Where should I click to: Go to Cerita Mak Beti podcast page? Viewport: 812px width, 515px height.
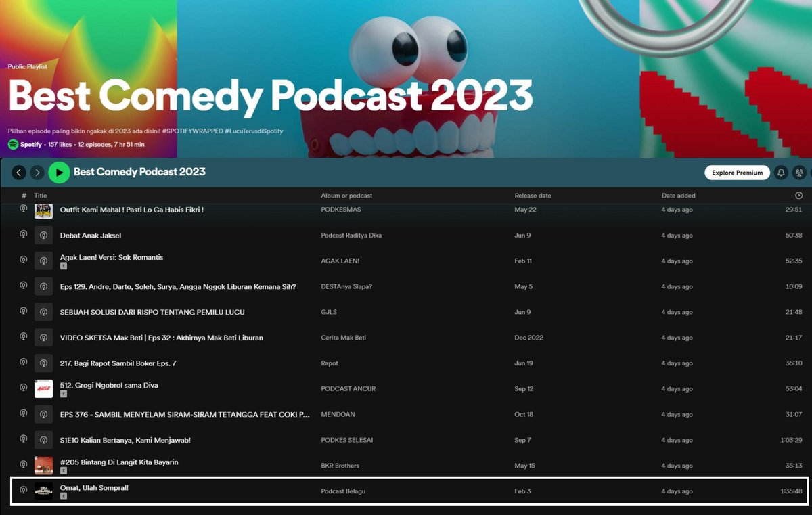click(x=344, y=338)
